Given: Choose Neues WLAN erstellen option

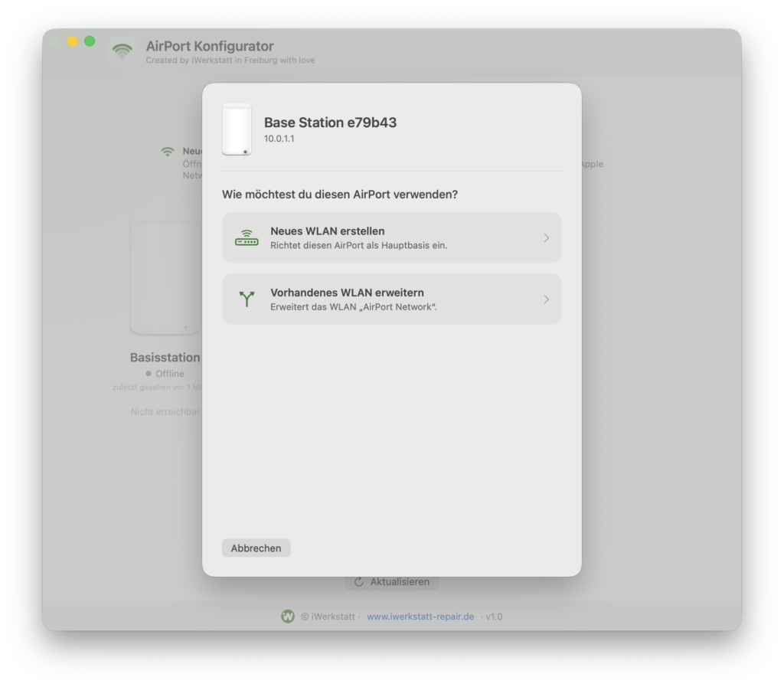Looking at the screenshot, I should [391, 237].
